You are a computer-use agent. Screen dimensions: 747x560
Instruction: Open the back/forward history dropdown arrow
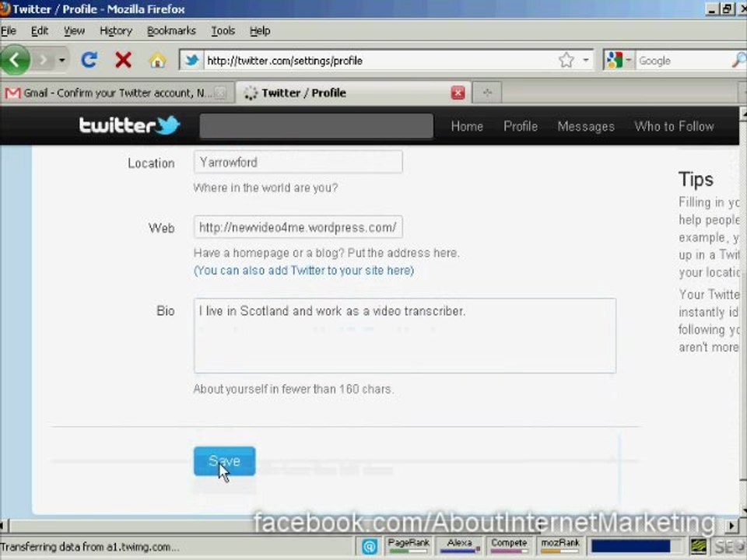[62, 60]
